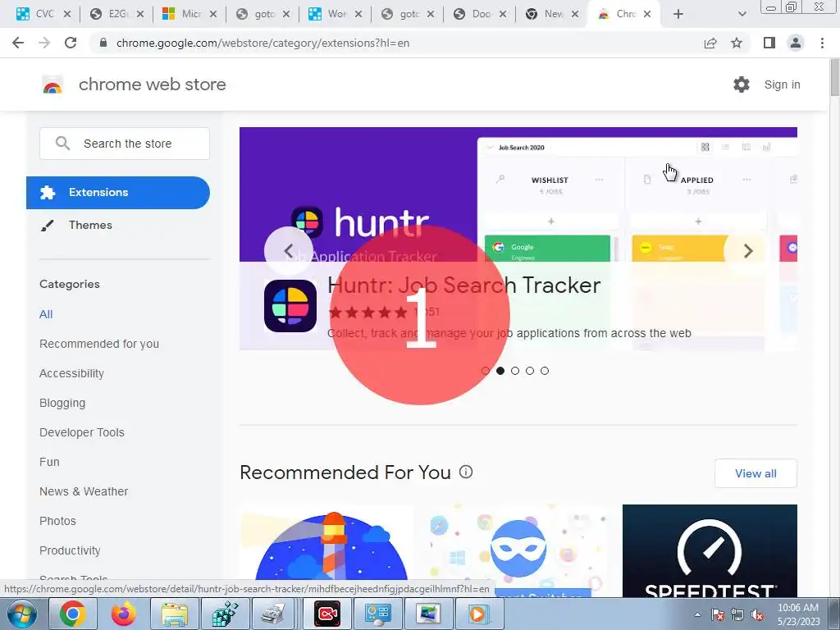
Task: Choose the Blogging category
Action: (62, 403)
